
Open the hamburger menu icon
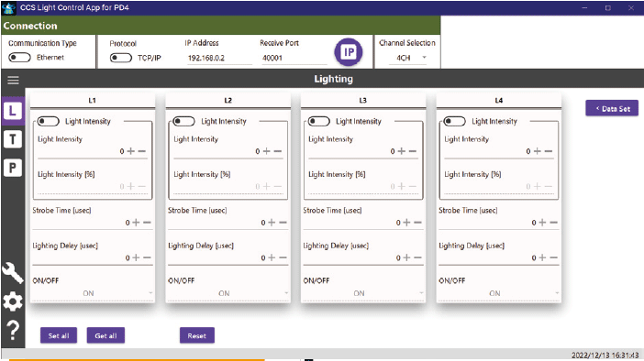click(x=13, y=80)
